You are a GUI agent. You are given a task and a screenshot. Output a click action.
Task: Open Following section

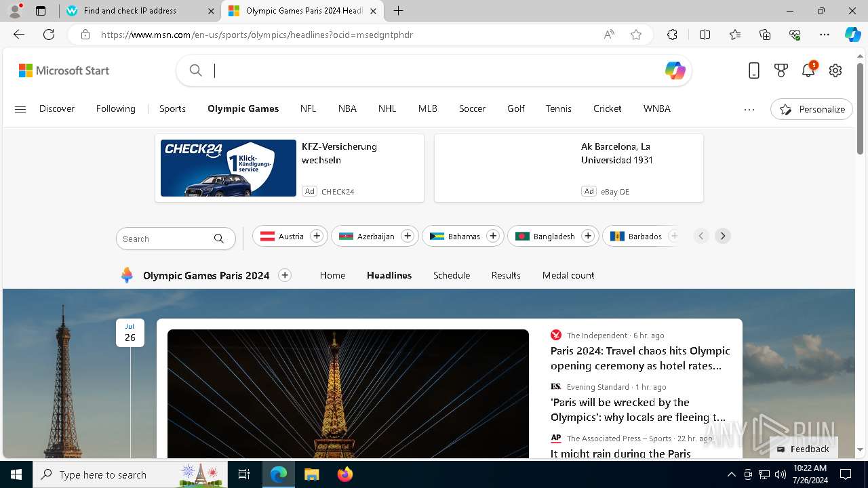116,108
